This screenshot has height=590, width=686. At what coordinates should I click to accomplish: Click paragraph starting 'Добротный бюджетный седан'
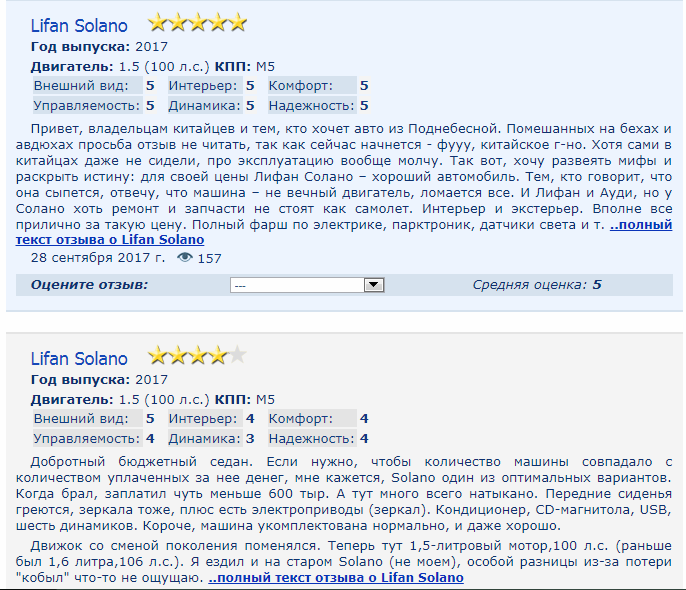pyautogui.click(x=344, y=494)
